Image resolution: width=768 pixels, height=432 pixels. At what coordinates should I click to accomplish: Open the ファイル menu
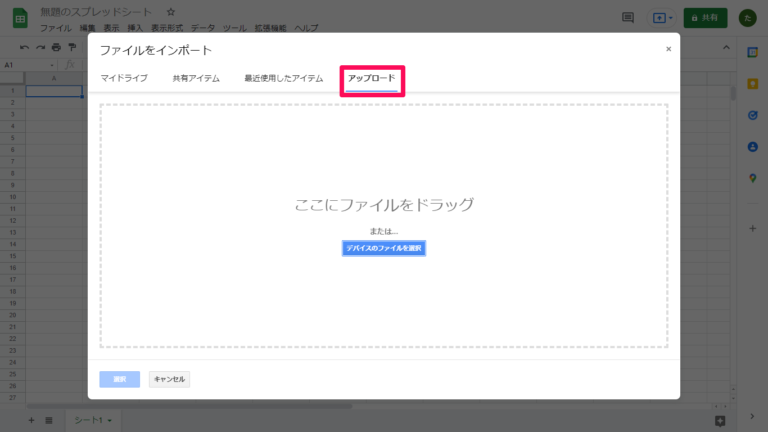click(x=55, y=28)
